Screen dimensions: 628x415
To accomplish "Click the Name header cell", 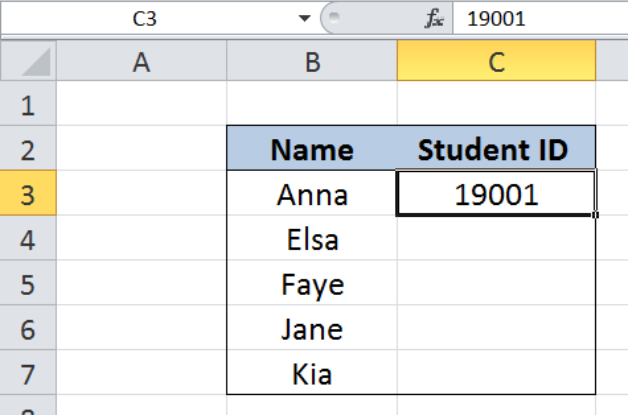I will 312,149.
